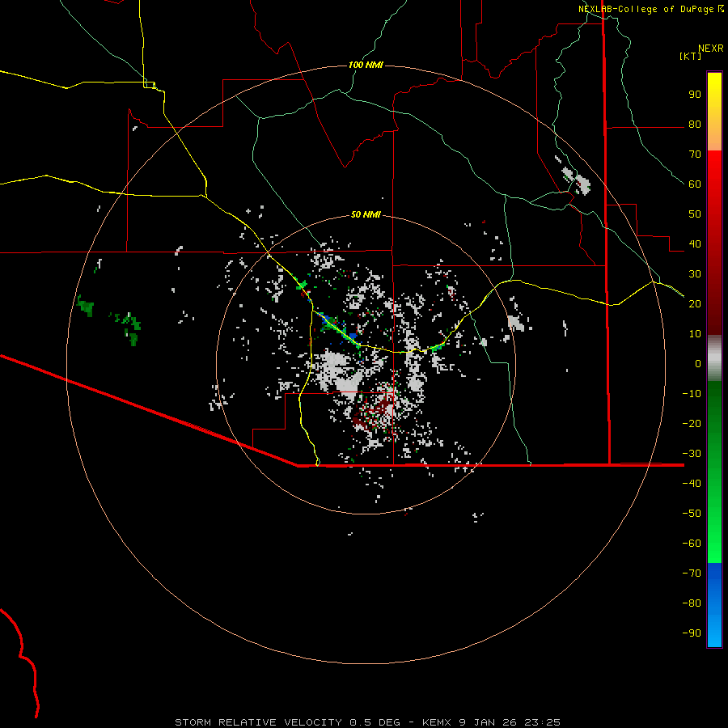728x728 pixels.
Task: Click the 80 value on color scale
Action: coord(695,125)
